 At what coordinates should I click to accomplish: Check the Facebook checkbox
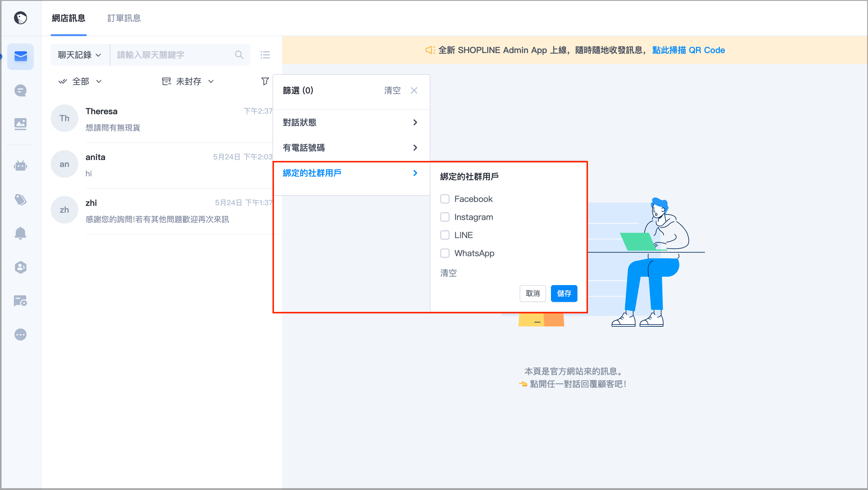(445, 199)
